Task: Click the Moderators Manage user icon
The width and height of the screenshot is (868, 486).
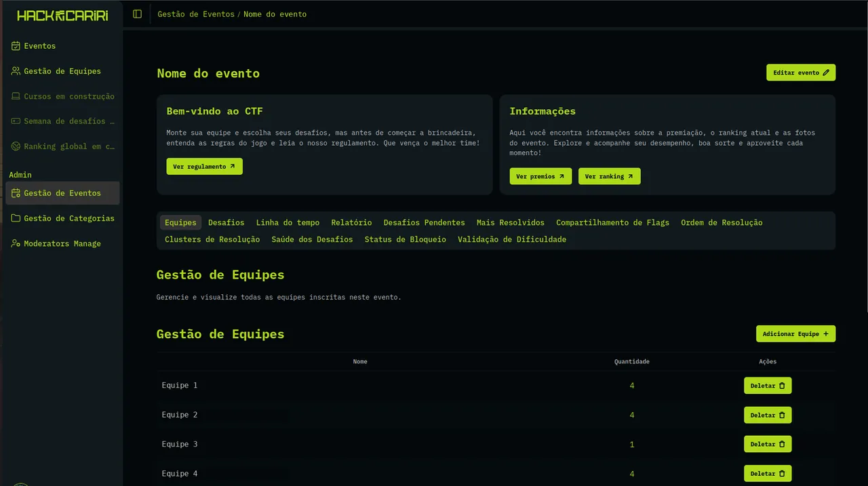Action: (16, 243)
